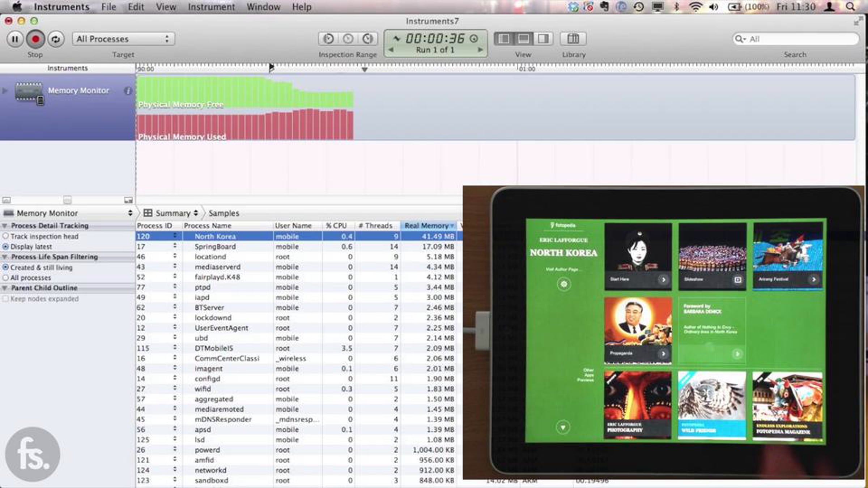Set inspection range start button

point(328,39)
